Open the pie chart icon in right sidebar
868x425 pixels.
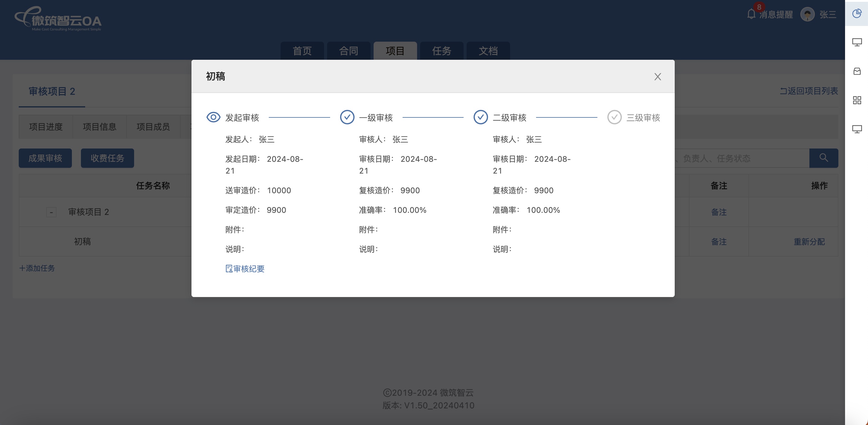pos(857,14)
